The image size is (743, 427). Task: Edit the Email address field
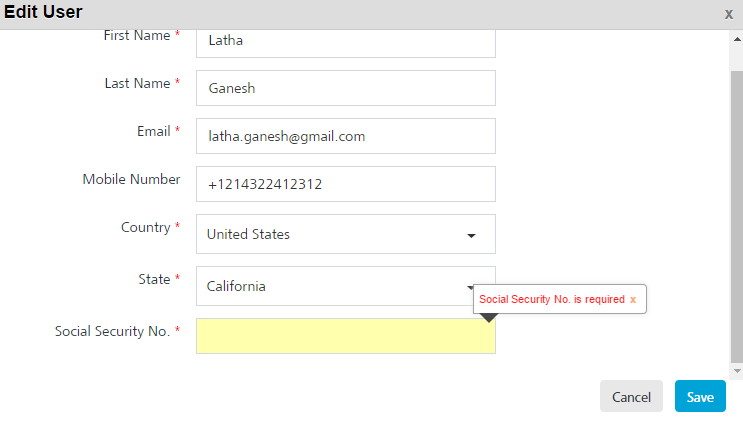[345, 136]
